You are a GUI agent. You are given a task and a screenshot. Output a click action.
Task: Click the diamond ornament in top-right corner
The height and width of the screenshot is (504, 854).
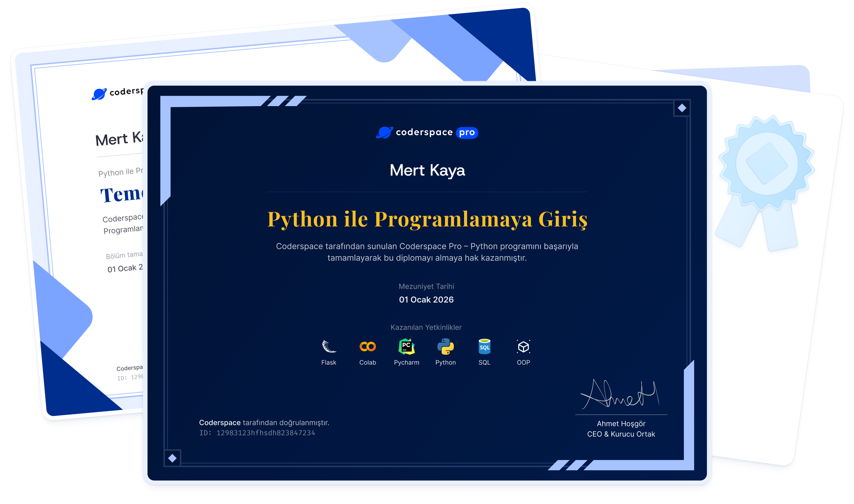(682, 108)
